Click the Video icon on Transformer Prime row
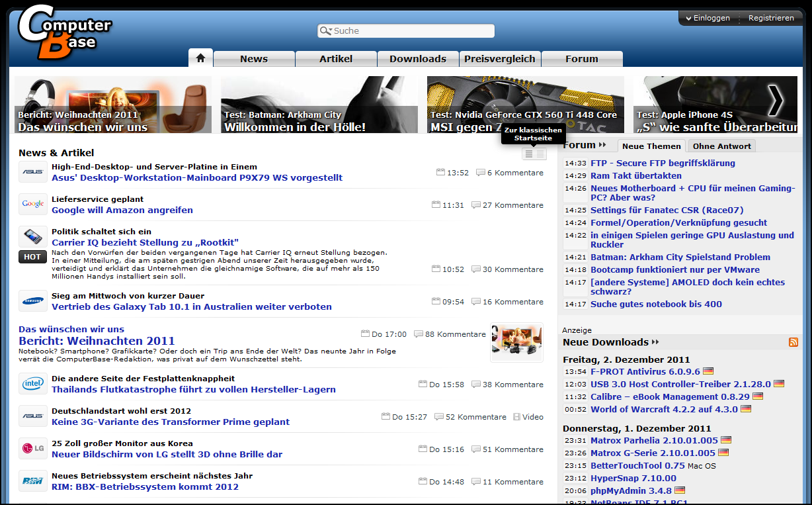This screenshot has width=812, height=505. point(518,417)
